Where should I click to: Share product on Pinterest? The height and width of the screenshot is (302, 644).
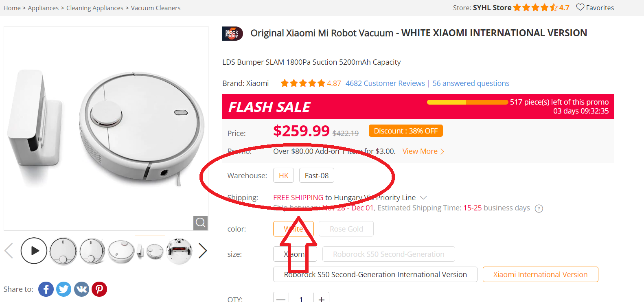(x=99, y=289)
